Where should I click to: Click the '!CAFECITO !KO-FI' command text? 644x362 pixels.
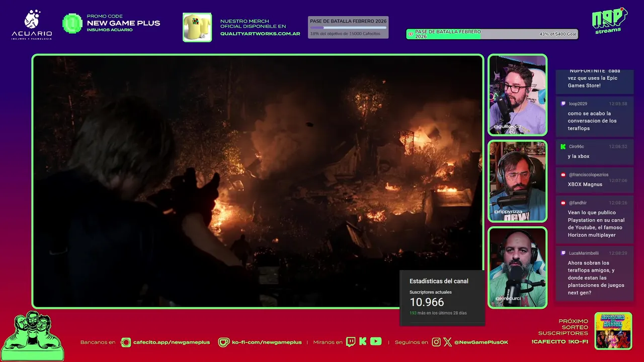[559, 342]
